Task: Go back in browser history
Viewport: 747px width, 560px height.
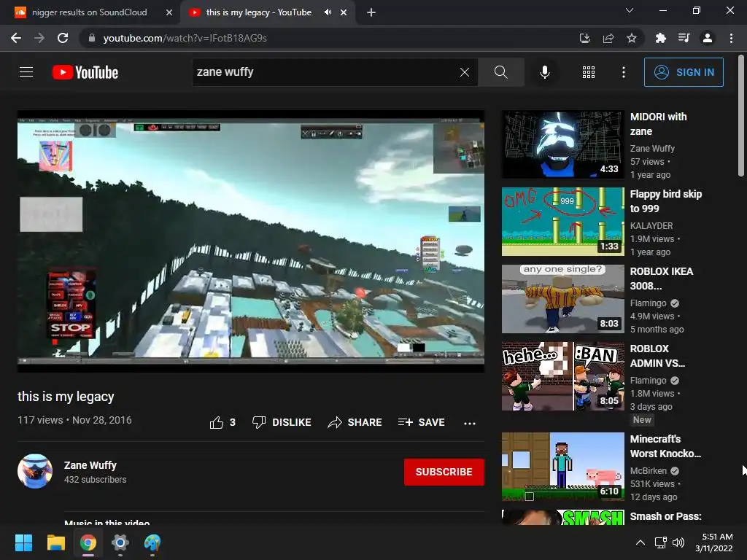Action: (16, 38)
